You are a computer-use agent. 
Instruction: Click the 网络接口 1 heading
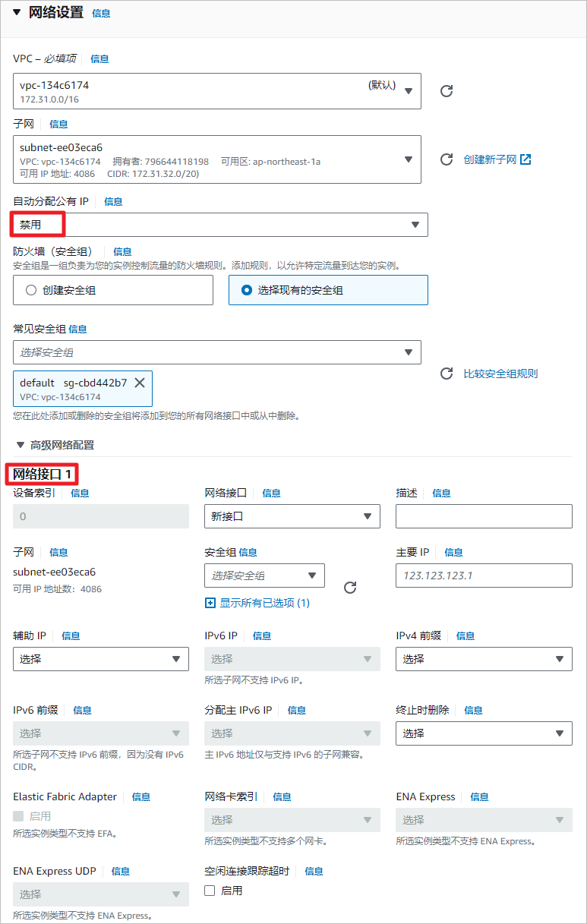pos(43,475)
